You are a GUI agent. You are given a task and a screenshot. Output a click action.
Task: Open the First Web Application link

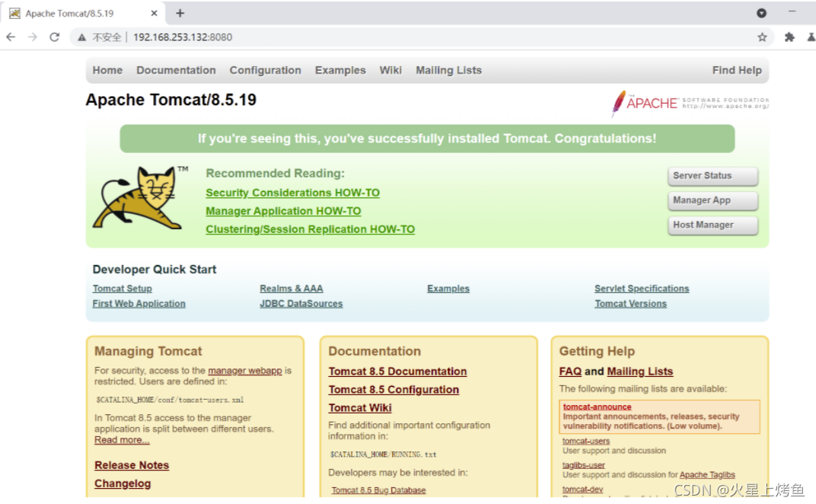coord(139,304)
